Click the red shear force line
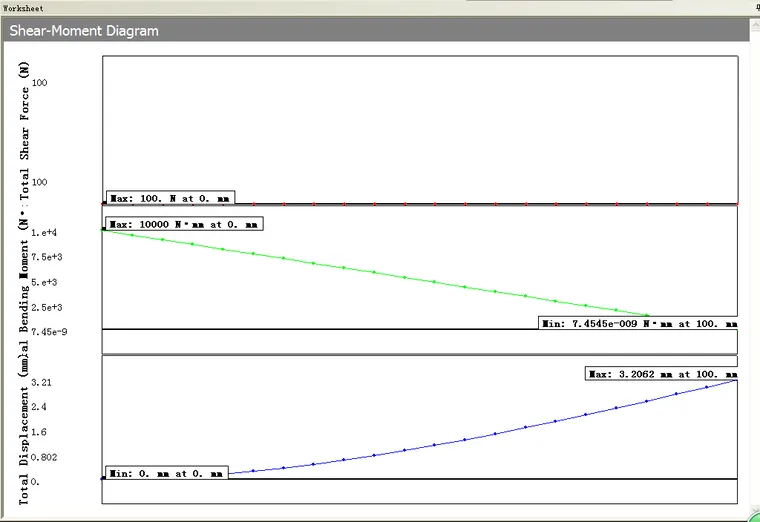 coord(420,204)
